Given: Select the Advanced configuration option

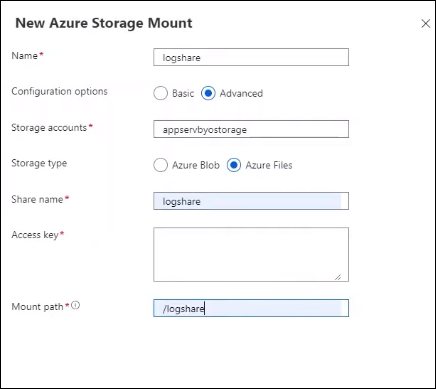Looking at the screenshot, I should (x=208, y=93).
